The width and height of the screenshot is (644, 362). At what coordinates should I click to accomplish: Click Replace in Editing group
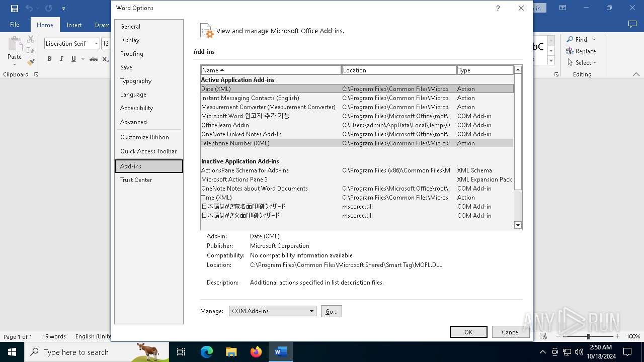click(x=581, y=51)
